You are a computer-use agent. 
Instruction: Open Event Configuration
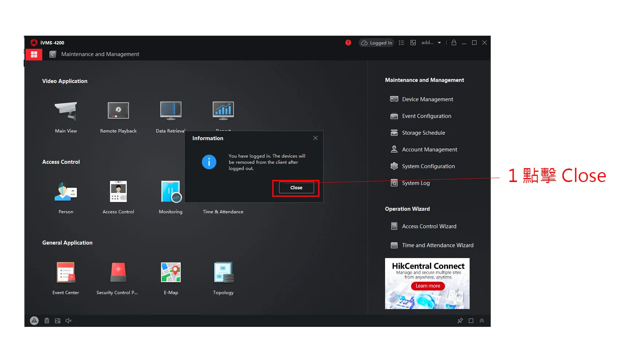(421, 116)
